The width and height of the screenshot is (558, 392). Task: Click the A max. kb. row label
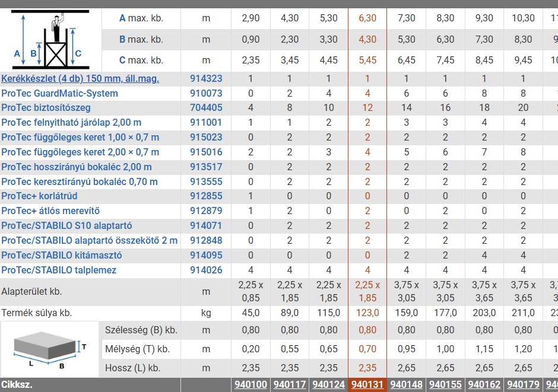(141, 18)
